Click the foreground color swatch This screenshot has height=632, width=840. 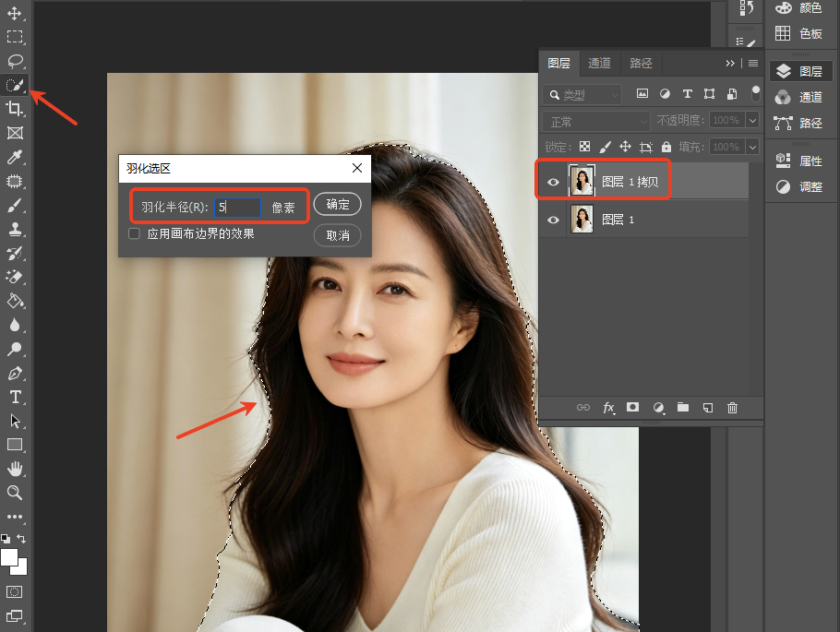(9, 557)
